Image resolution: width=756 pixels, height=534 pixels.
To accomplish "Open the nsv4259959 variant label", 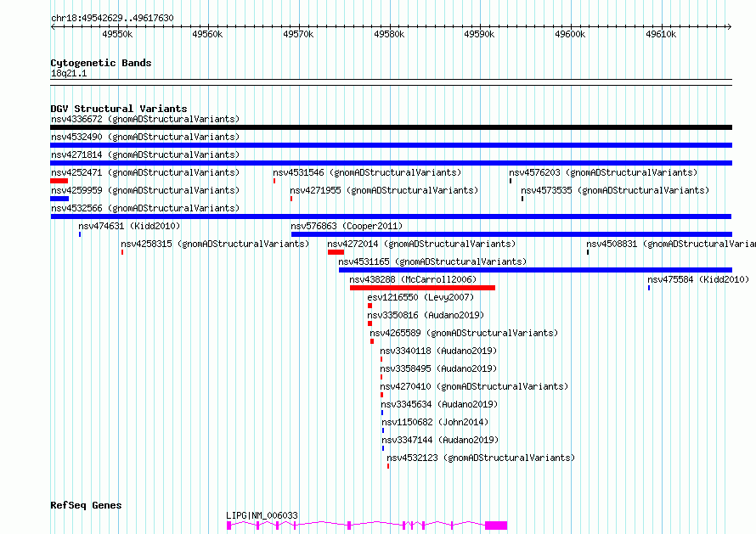I will pyautogui.click(x=145, y=190).
